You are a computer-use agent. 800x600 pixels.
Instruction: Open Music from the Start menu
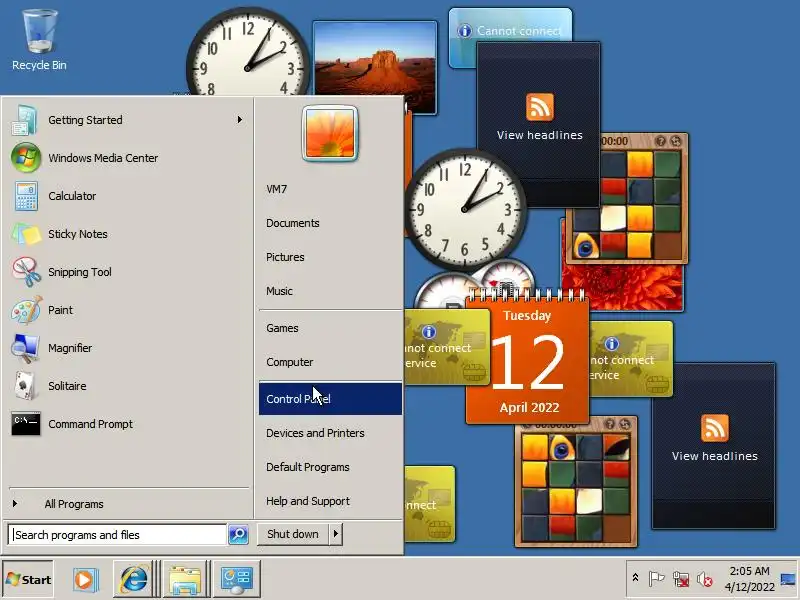(x=330, y=291)
